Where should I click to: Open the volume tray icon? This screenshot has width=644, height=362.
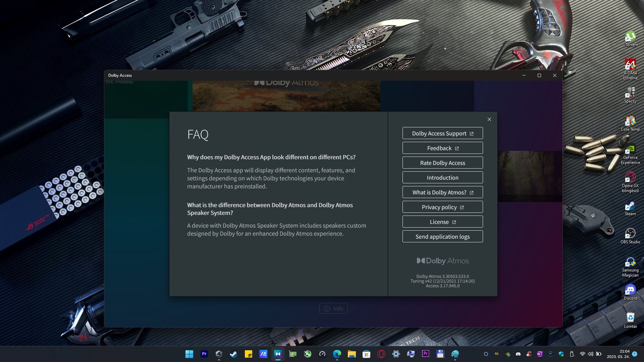[x=591, y=354]
